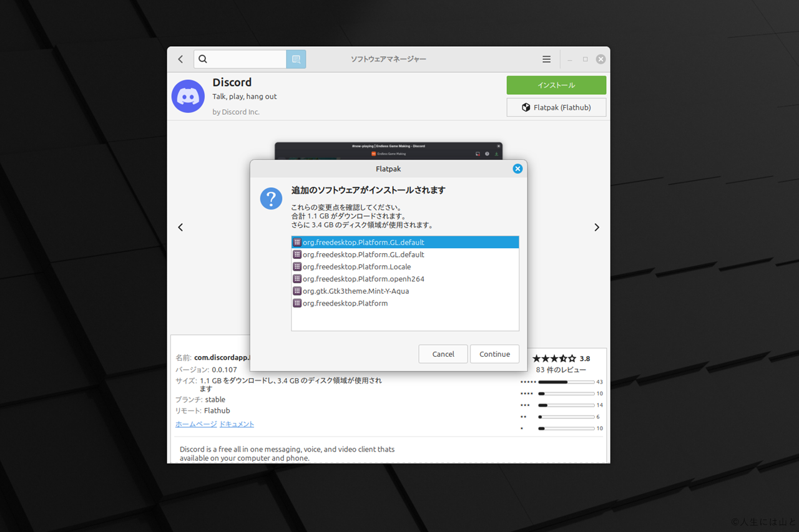This screenshot has height=532, width=799.
Task: Select org.gtk.Gtk3theme.Mint-Y-Aqua row
Action: pos(405,291)
